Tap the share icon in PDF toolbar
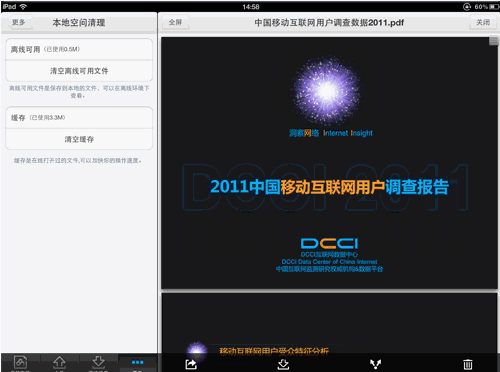The height and width of the screenshot is (372, 500). coord(191,364)
